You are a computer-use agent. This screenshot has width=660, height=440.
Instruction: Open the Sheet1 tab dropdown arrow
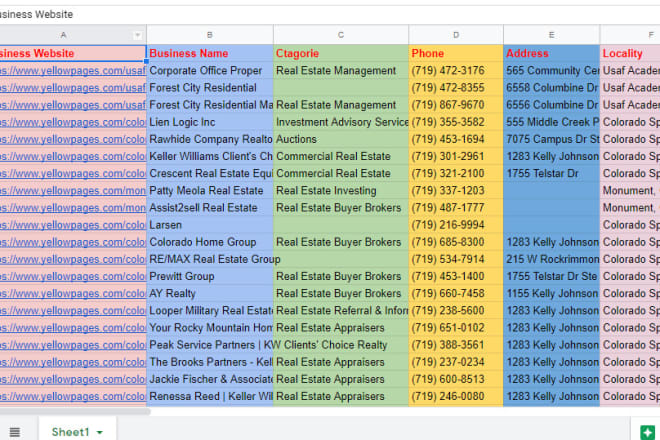[100, 432]
